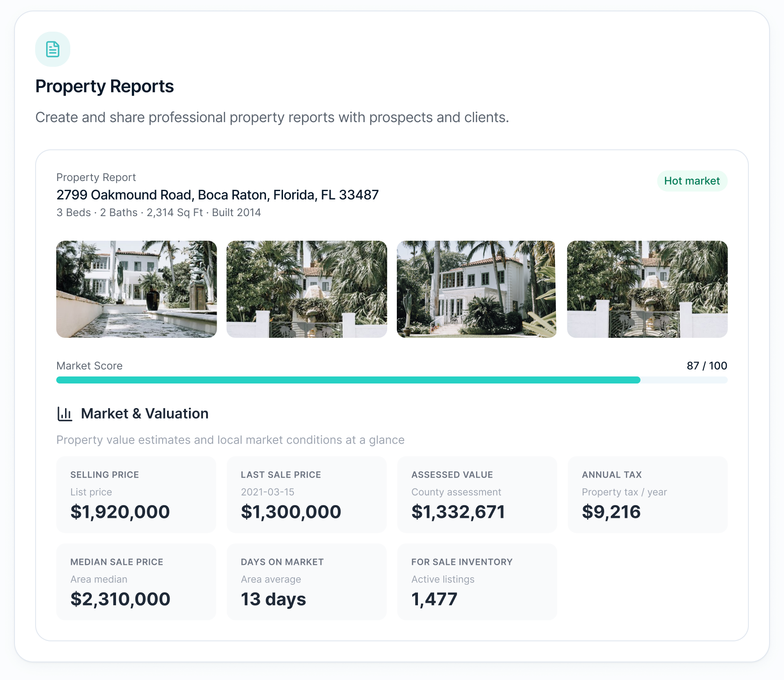Screen dimensions: 784x680
Task: Click the Median Sale Price value $2,310,000
Action: (120, 599)
